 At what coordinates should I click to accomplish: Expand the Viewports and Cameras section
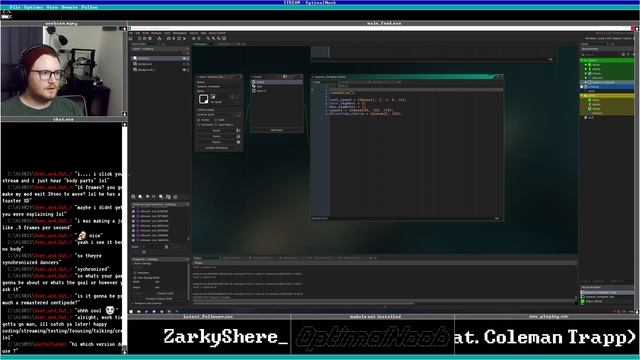pyautogui.click(x=133, y=303)
